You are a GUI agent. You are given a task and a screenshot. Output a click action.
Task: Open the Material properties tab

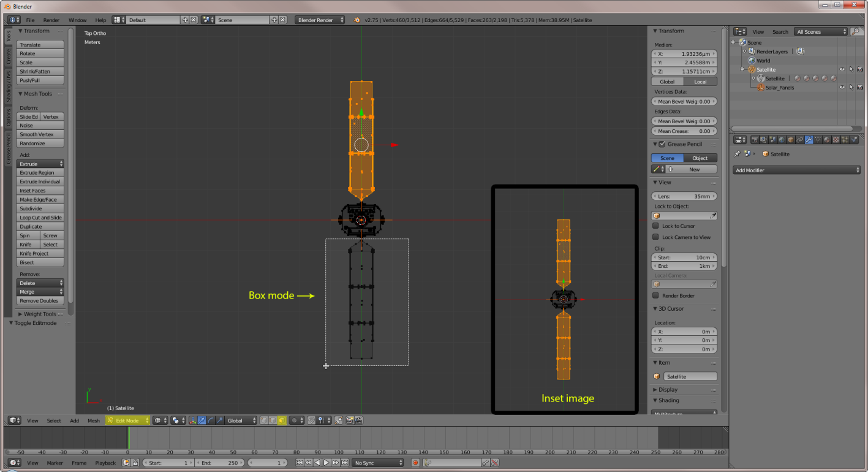pyautogui.click(x=828, y=140)
